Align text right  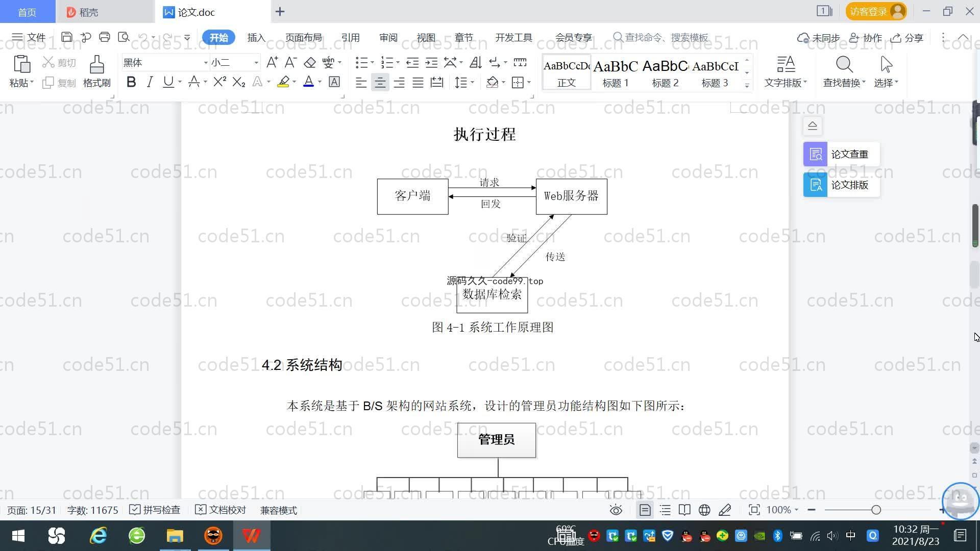point(399,82)
